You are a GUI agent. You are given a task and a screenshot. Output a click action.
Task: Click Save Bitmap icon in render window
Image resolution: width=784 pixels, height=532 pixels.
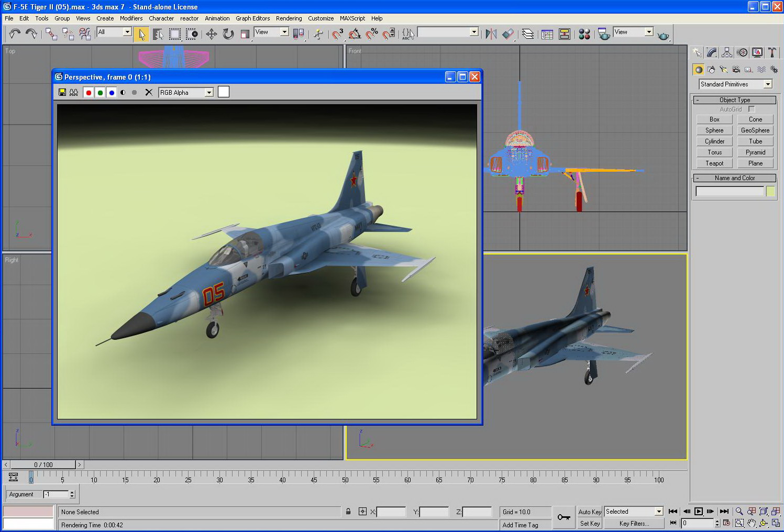[62, 92]
